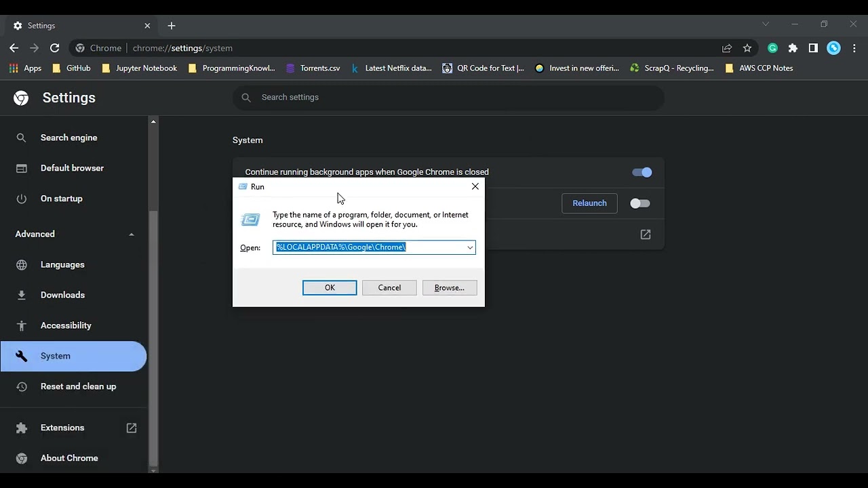Open the tab search chevron in title bar
Image resolution: width=868 pixels, height=488 pixels.
coord(766,24)
